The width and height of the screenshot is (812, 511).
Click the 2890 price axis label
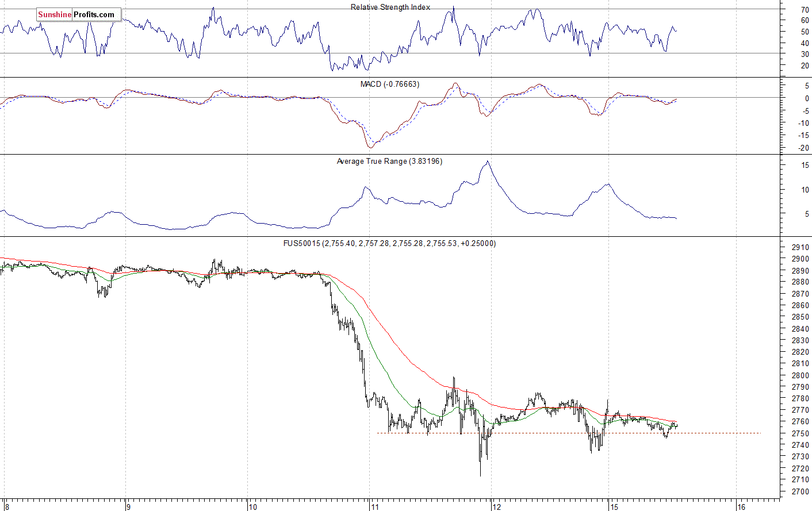(x=800, y=271)
